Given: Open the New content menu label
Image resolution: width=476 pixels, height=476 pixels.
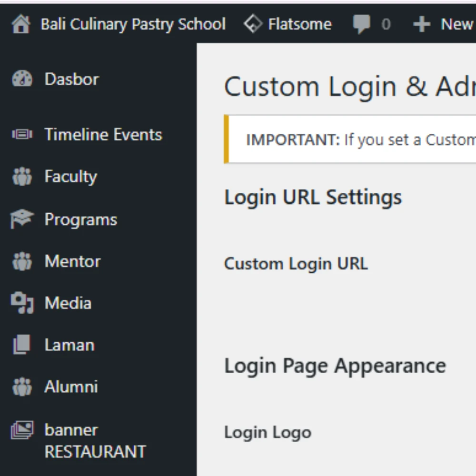Looking at the screenshot, I should click(x=456, y=24).
